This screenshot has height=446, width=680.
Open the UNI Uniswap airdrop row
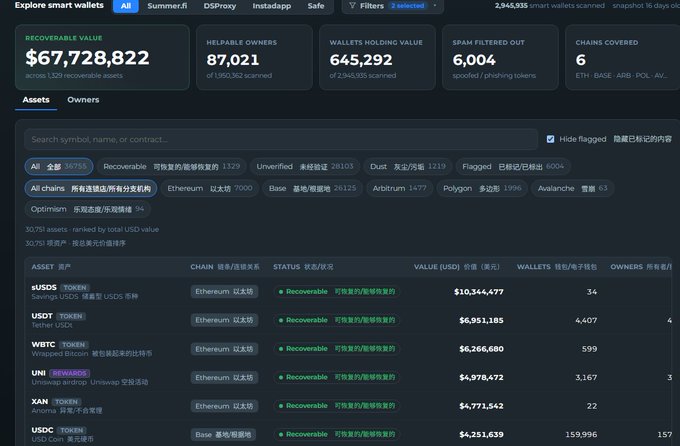tap(349, 377)
